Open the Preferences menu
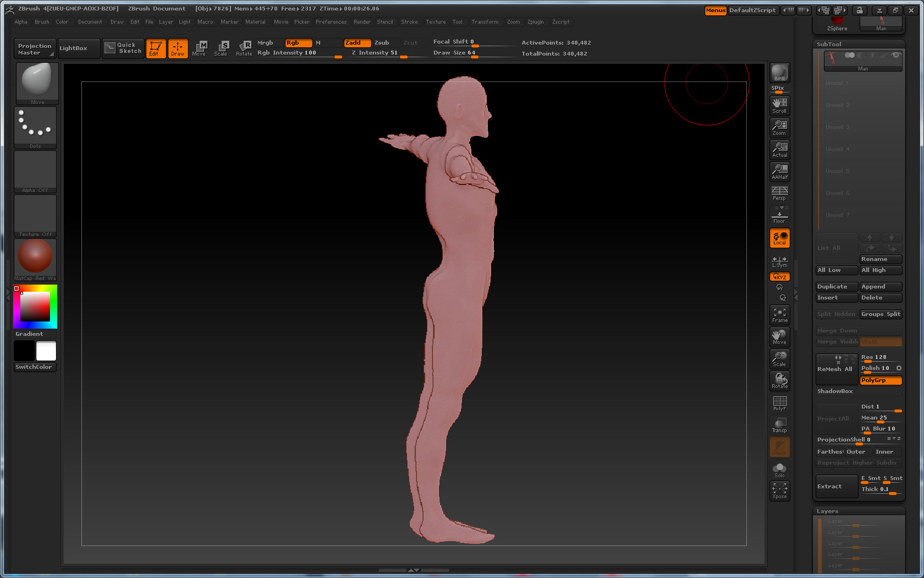 (x=331, y=22)
